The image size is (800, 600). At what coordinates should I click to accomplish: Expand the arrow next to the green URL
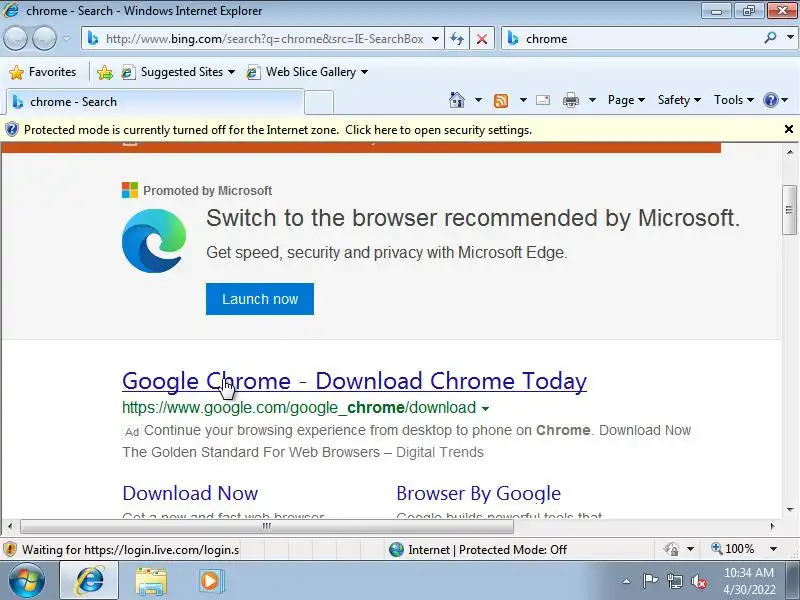tap(485, 408)
